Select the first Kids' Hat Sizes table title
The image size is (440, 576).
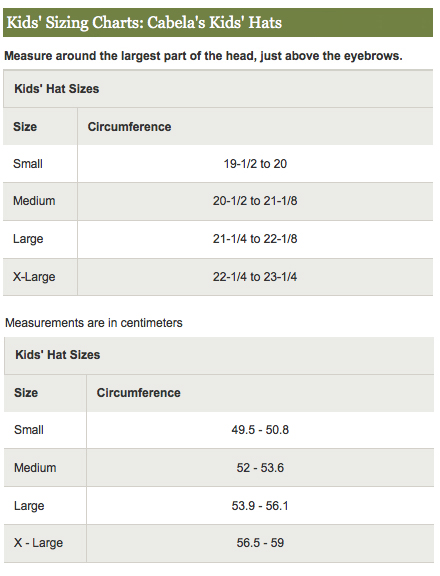pos(57,89)
